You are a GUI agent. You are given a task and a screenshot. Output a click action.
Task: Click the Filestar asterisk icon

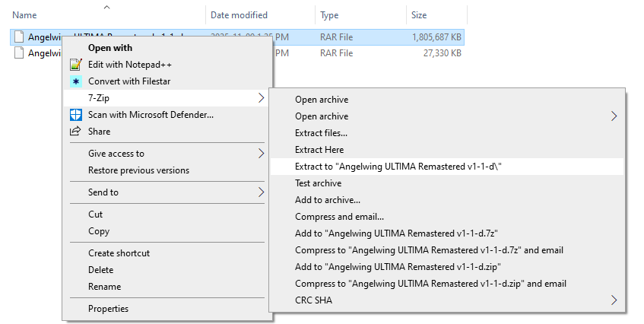pyautogui.click(x=75, y=81)
